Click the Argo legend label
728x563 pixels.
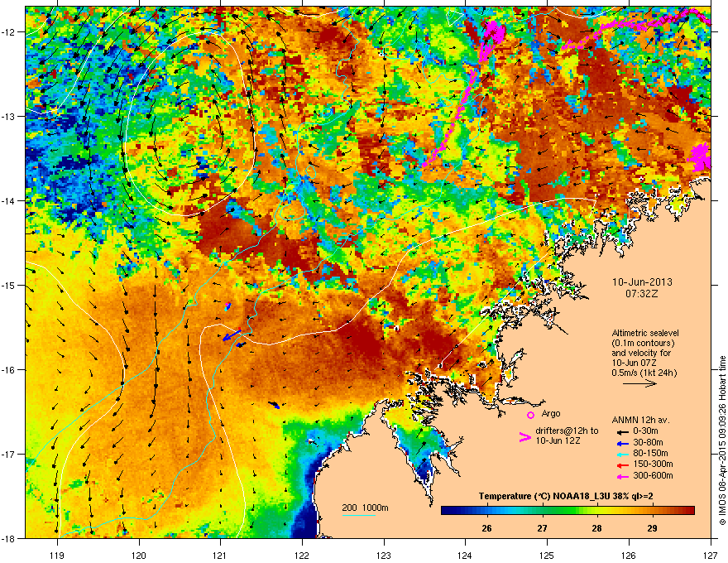(x=551, y=413)
